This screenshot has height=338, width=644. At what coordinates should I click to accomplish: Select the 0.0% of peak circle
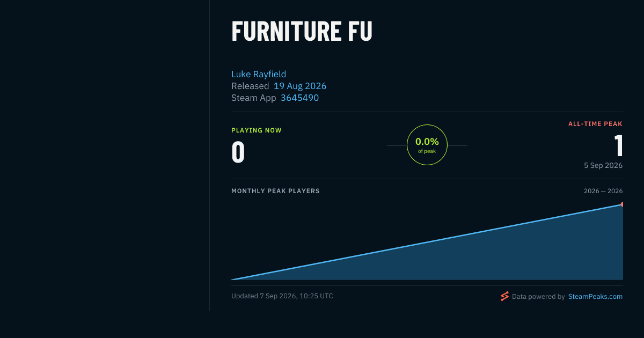coord(427,145)
